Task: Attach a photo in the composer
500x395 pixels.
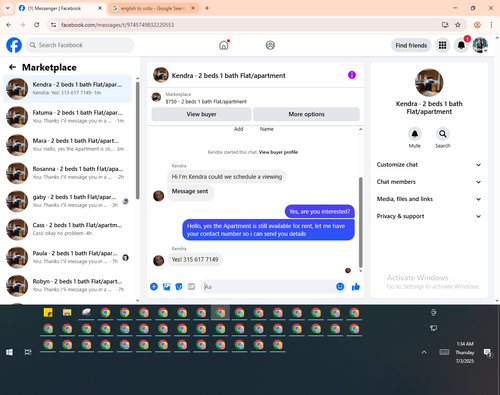Action: (x=166, y=286)
